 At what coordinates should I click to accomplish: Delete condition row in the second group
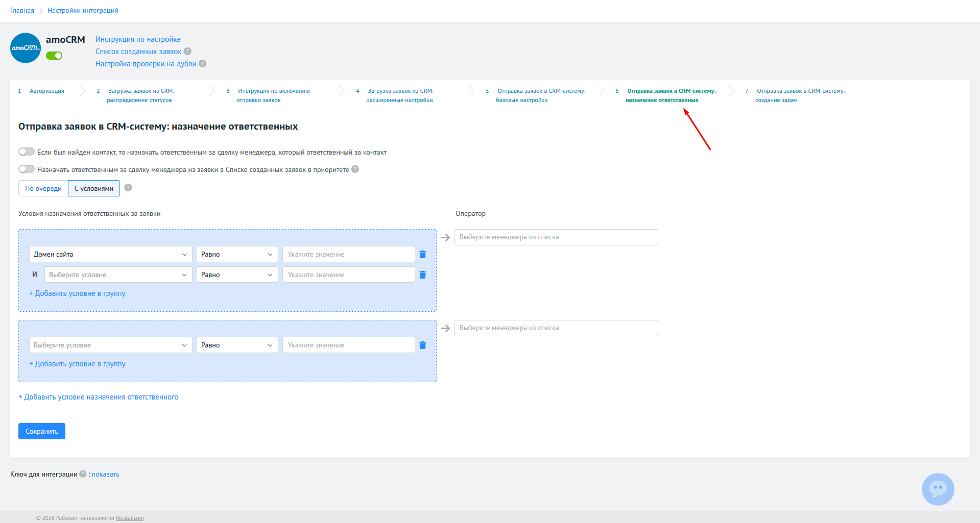(423, 345)
